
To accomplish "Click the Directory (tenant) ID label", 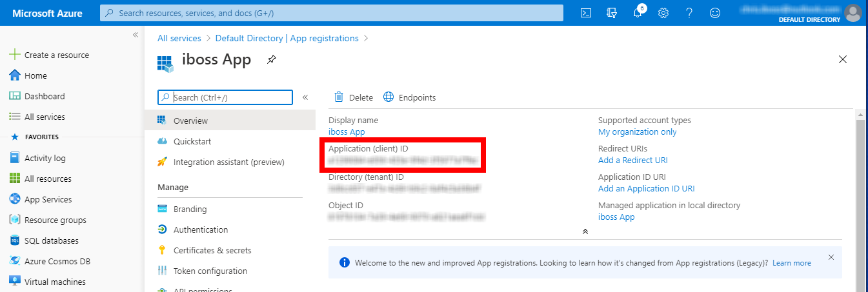I will pos(366,177).
